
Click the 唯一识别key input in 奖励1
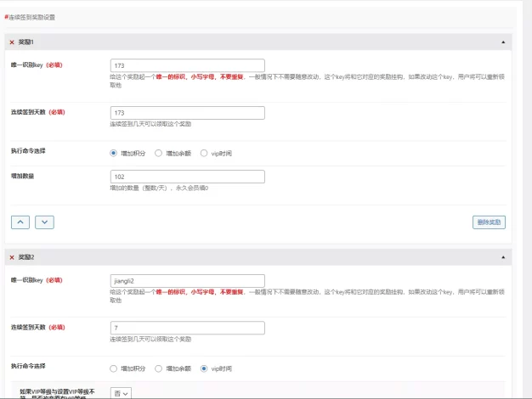tap(187, 65)
